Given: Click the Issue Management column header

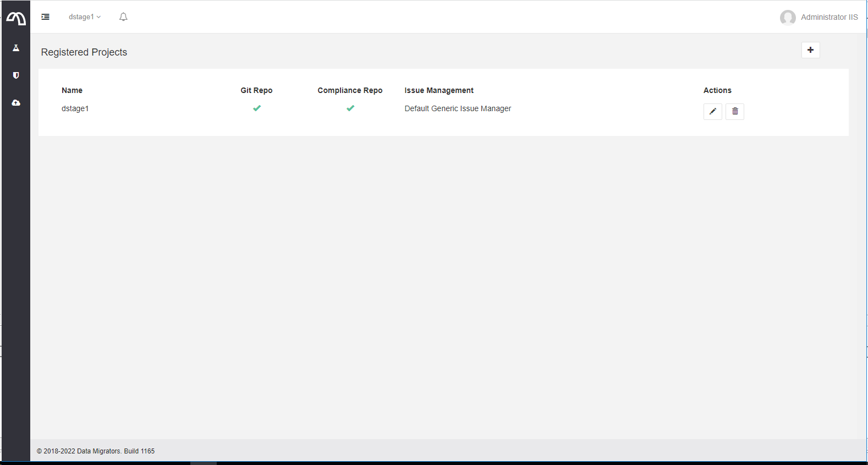Looking at the screenshot, I should [x=439, y=90].
